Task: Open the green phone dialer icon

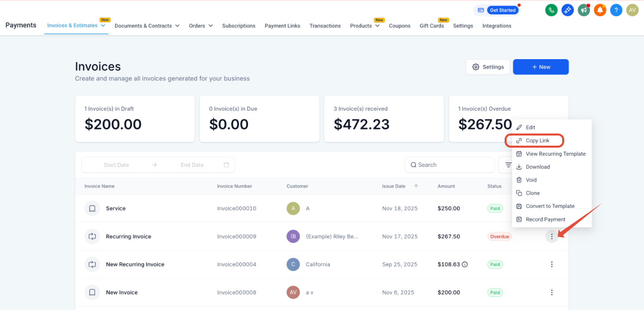Action: point(552,10)
